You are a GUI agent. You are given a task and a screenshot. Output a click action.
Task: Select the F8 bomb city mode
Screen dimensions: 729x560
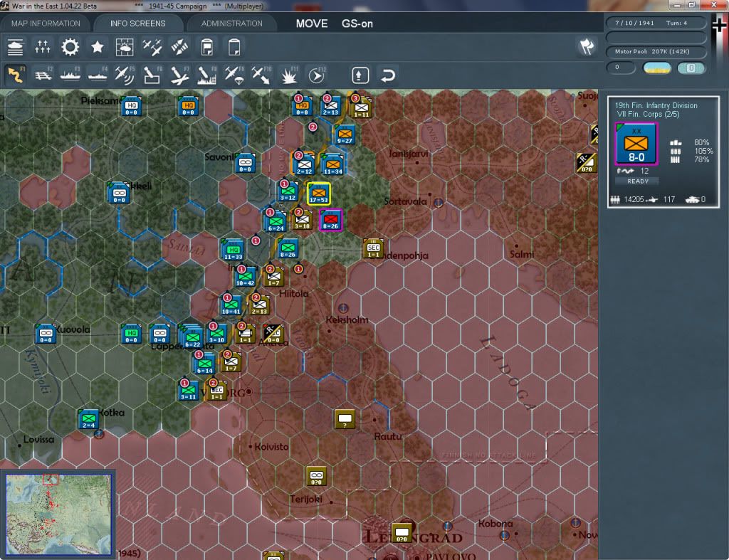[x=207, y=75]
